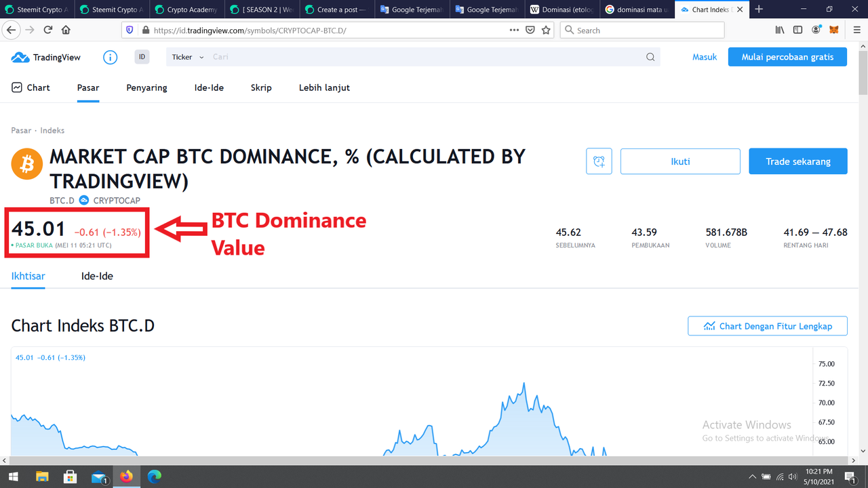Click the Trade sekarang button
The height and width of the screenshot is (488, 868).
(x=798, y=161)
